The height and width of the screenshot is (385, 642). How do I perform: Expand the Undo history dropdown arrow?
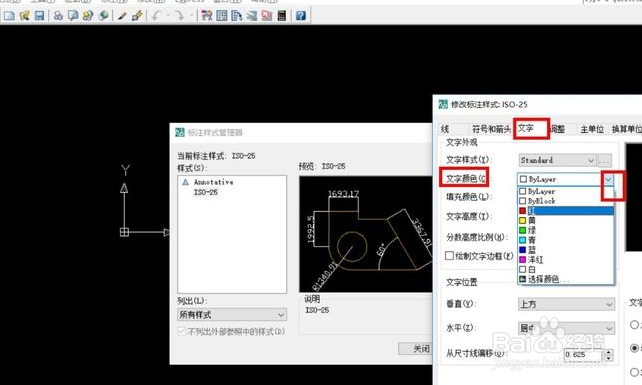tap(168, 16)
